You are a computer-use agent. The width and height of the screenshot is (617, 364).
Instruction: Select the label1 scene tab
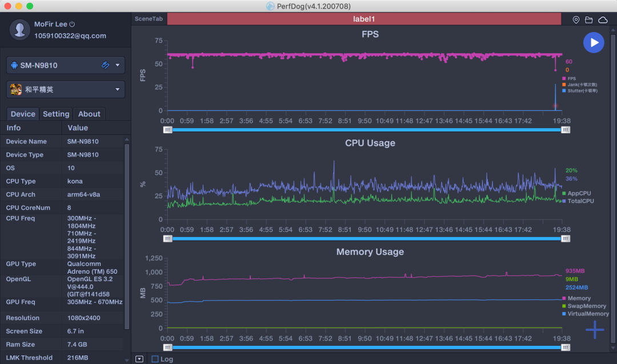(x=364, y=19)
